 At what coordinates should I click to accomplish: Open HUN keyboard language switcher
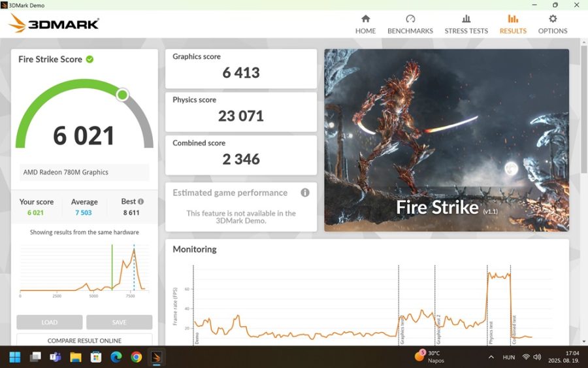[x=508, y=357]
